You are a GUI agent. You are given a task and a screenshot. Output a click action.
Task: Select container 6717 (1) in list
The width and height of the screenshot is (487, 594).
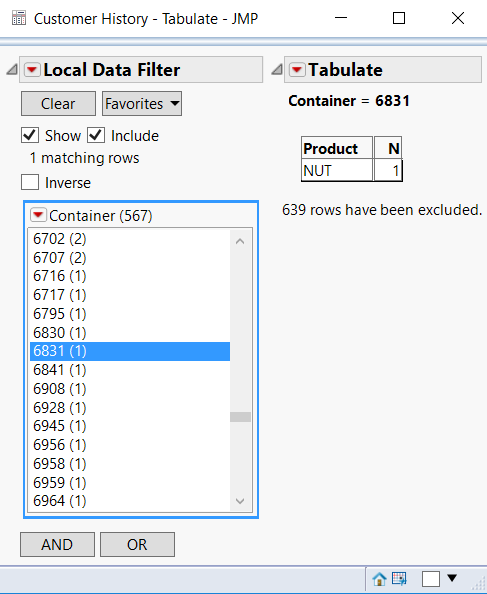tap(130, 295)
